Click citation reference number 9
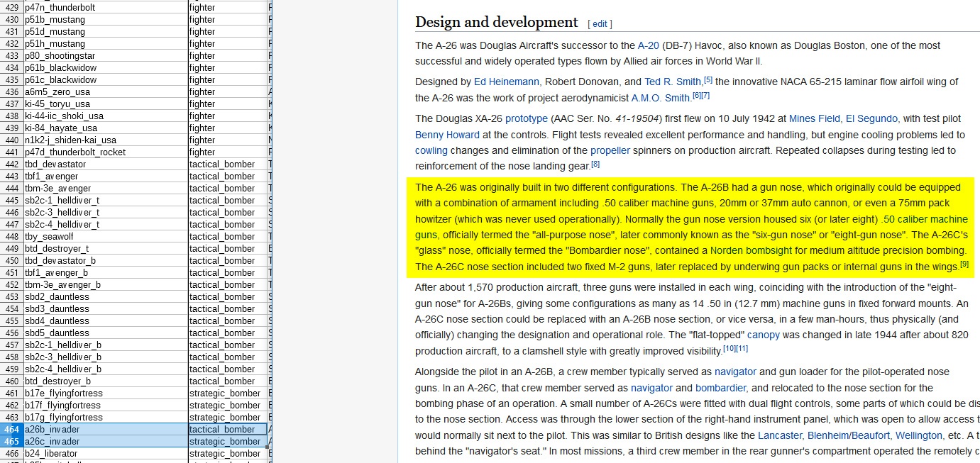Viewport: 980px width, 463px height. [x=964, y=264]
